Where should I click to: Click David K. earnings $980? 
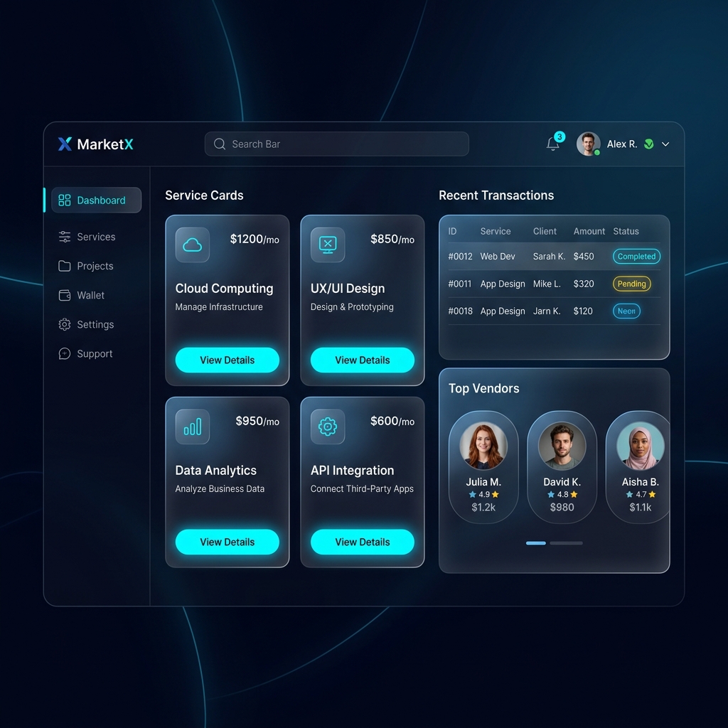562,508
